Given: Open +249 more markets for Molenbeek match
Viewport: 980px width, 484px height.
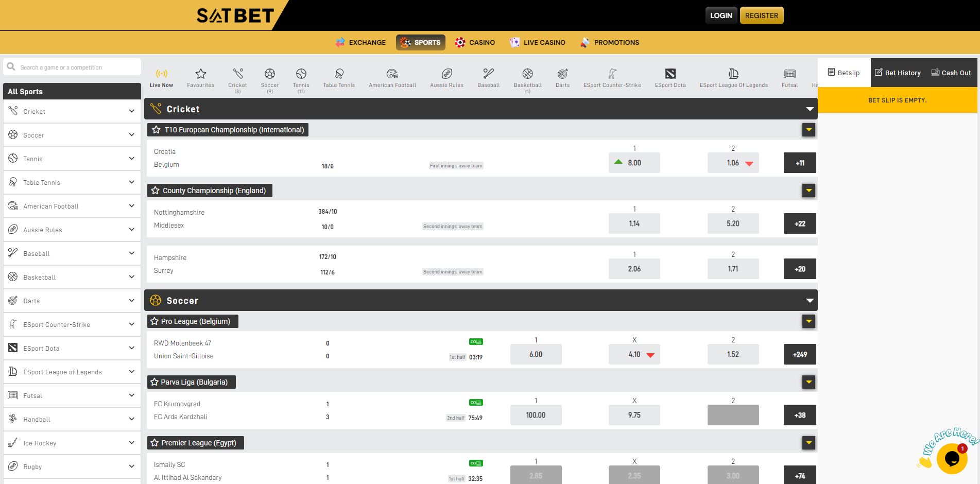Looking at the screenshot, I should tap(800, 354).
